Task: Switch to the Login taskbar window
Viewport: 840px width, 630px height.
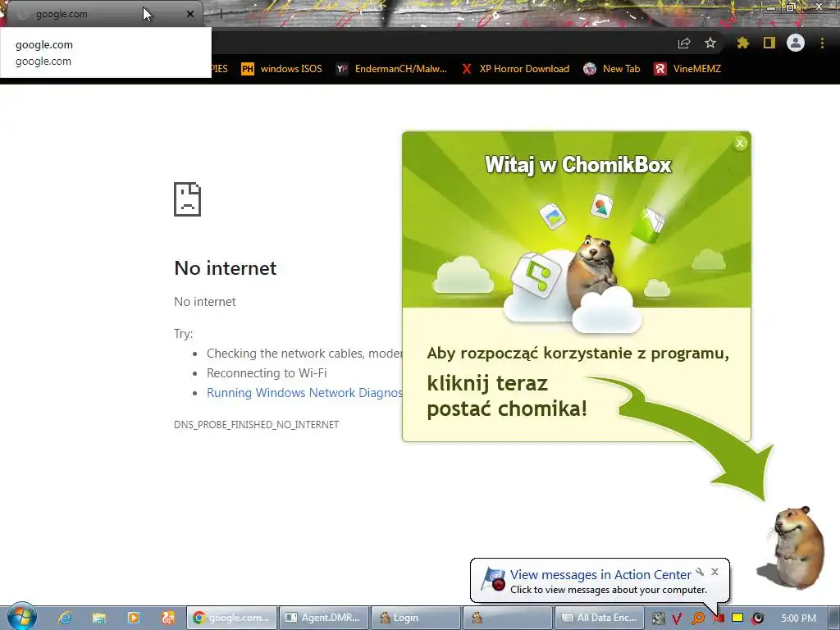Action: click(x=416, y=618)
